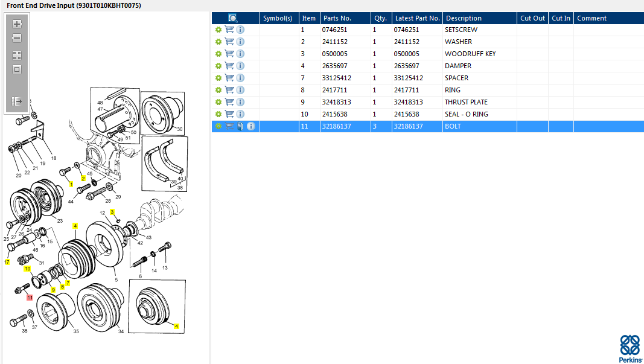Sort by the Qty. column header
644x364 pixels.
coord(381,18)
